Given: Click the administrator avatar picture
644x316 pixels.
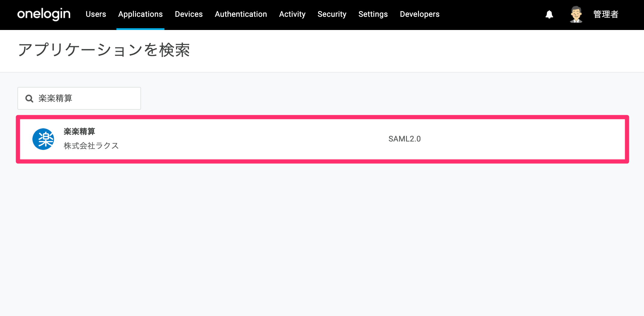Looking at the screenshot, I should (576, 14).
